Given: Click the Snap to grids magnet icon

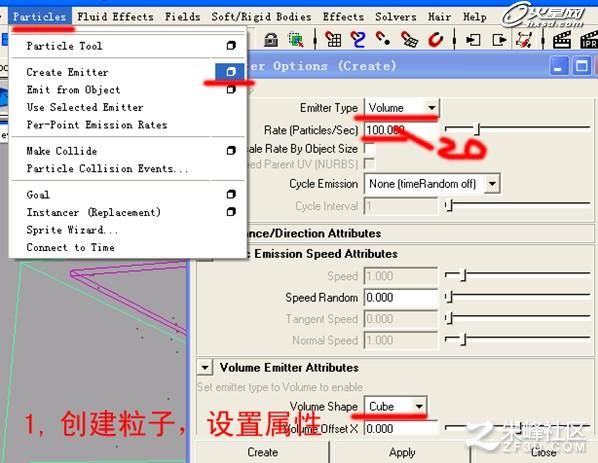Looking at the screenshot, I should [333, 39].
